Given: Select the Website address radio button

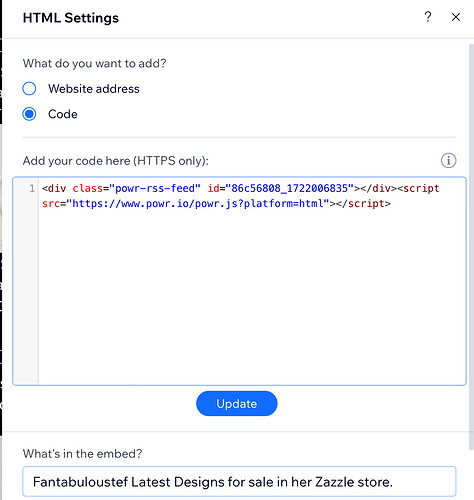Looking at the screenshot, I should coord(29,89).
